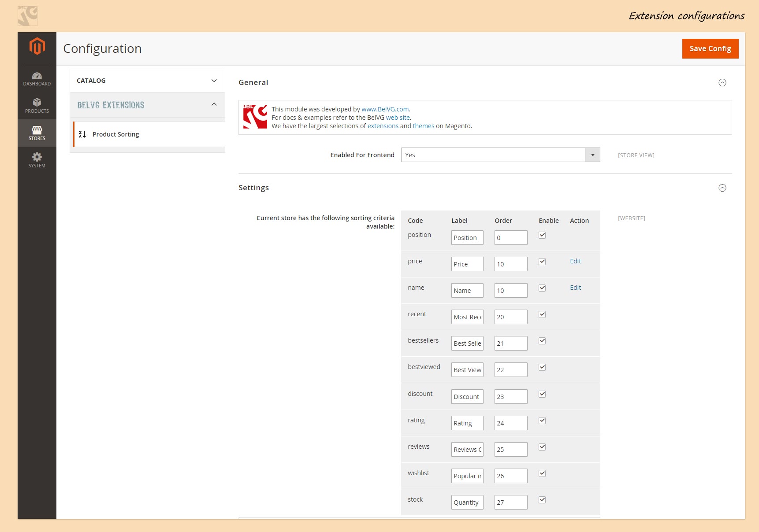Image resolution: width=759 pixels, height=532 pixels.
Task: Toggle Enable checkbox for bestviewed
Action: pos(542,367)
